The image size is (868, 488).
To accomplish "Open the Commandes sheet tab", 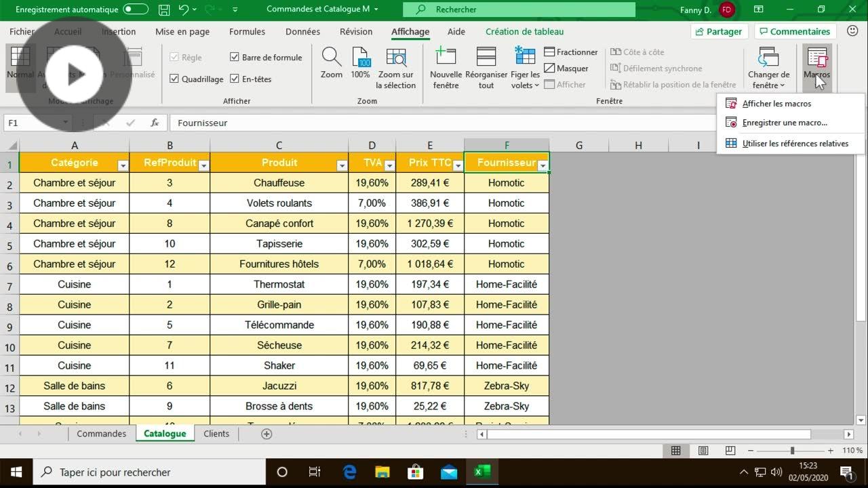I will click(101, 433).
